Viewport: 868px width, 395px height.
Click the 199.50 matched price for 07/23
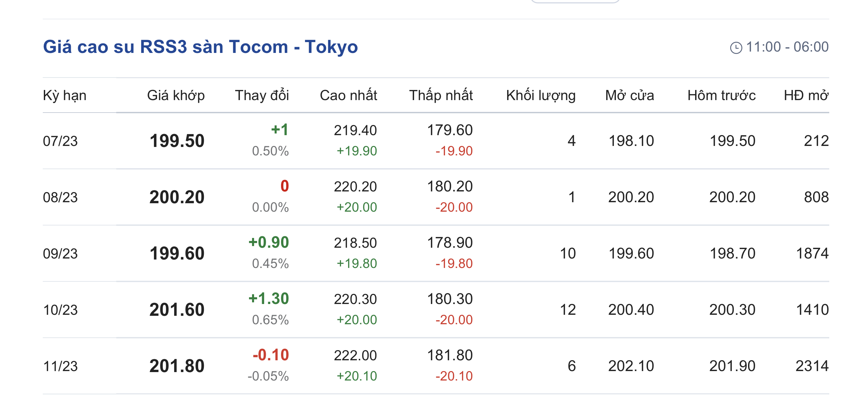pyautogui.click(x=177, y=141)
